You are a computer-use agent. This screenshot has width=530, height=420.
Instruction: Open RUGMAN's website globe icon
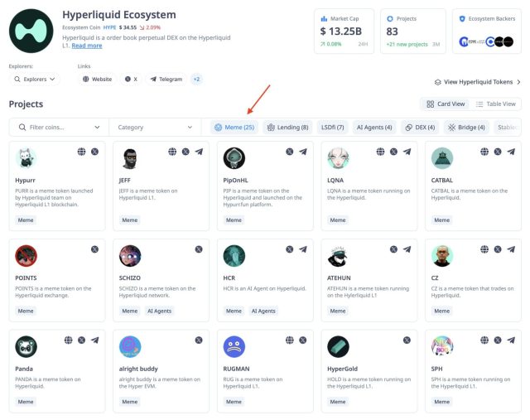[x=290, y=340]
